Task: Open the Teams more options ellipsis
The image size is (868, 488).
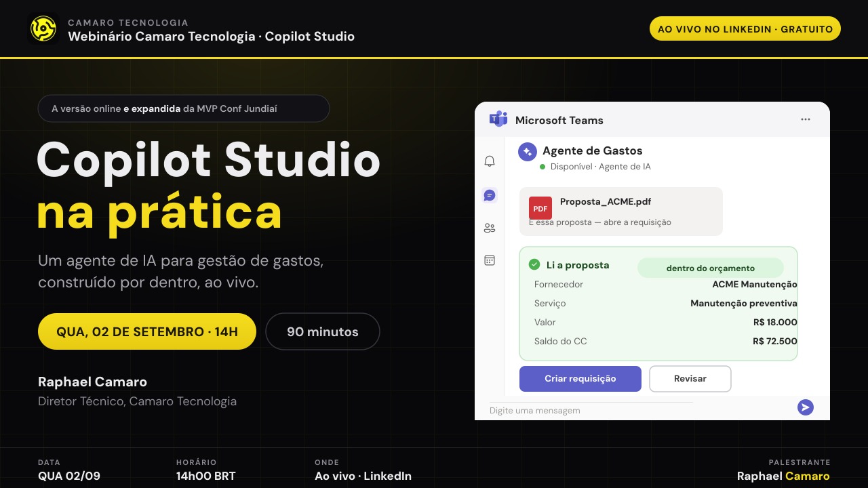Action: pos(806,119)
